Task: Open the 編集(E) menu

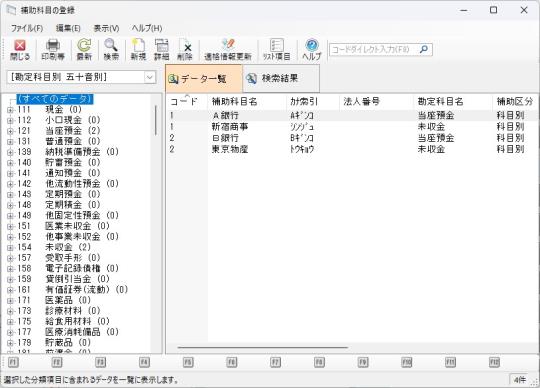Action: (68, 28)
